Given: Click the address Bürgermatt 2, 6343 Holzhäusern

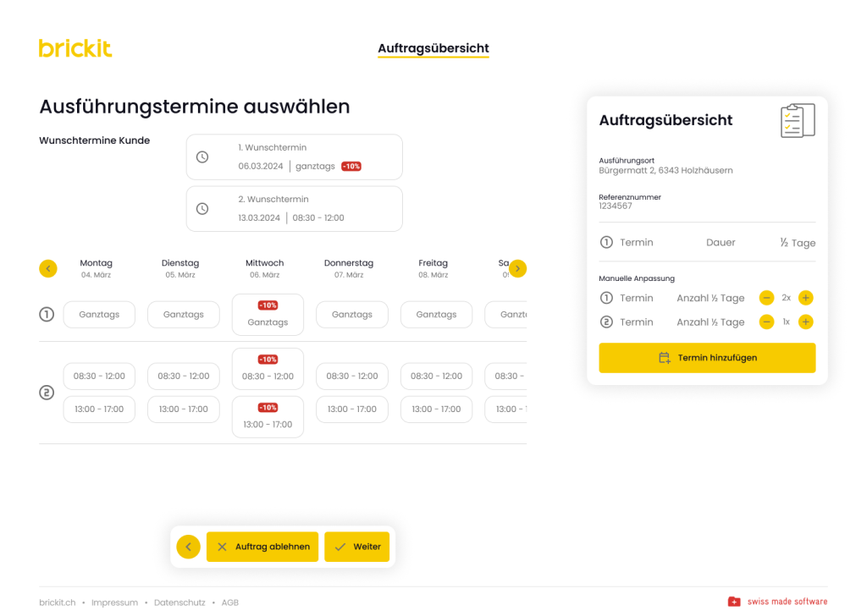Looking at the screenshot, I should click(x=665, y=171).
